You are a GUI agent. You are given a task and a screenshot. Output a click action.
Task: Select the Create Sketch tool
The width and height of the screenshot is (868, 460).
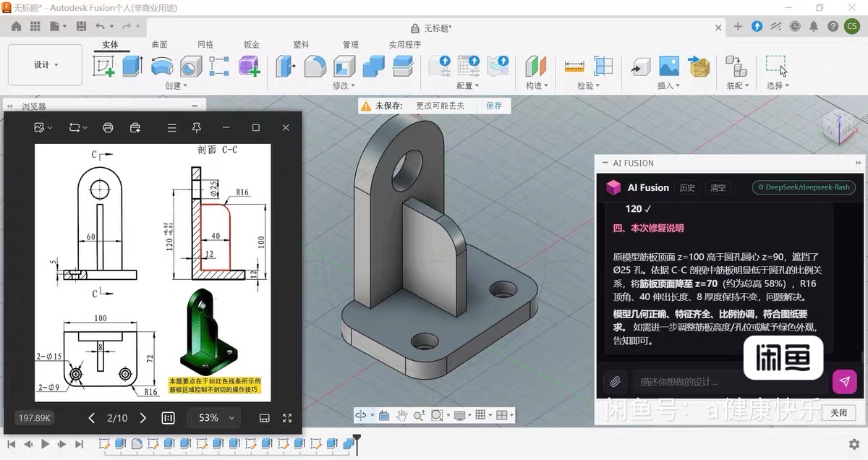tap(104, 67)
